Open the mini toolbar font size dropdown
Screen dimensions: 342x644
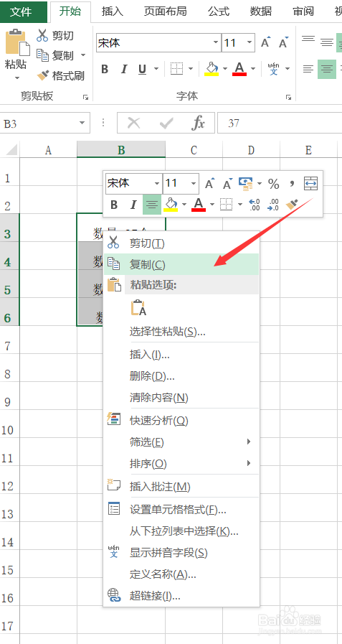(x=194, y=183)
